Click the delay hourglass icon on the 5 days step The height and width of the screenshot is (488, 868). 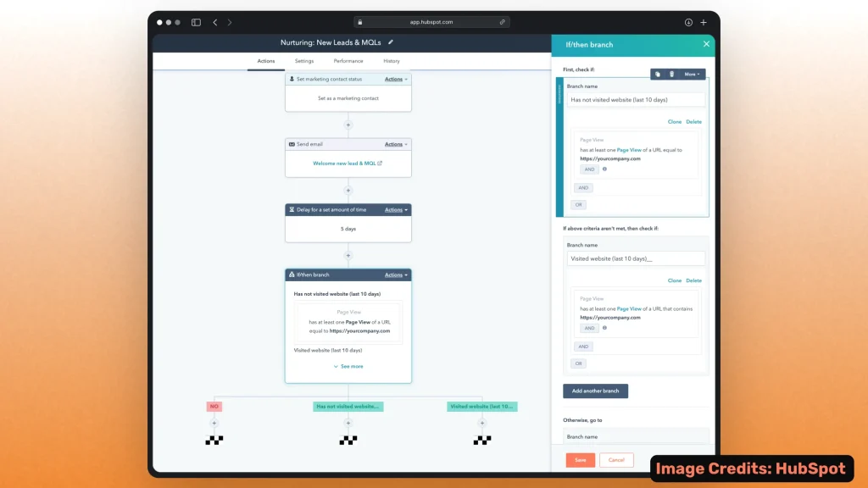pyautogui.click(x=292, y=209)
